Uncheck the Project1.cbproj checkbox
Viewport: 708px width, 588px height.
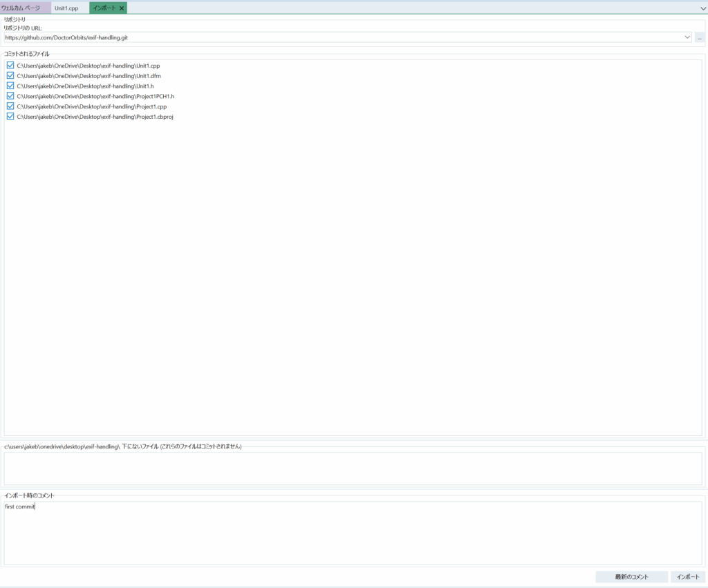[x=10, y=117]
